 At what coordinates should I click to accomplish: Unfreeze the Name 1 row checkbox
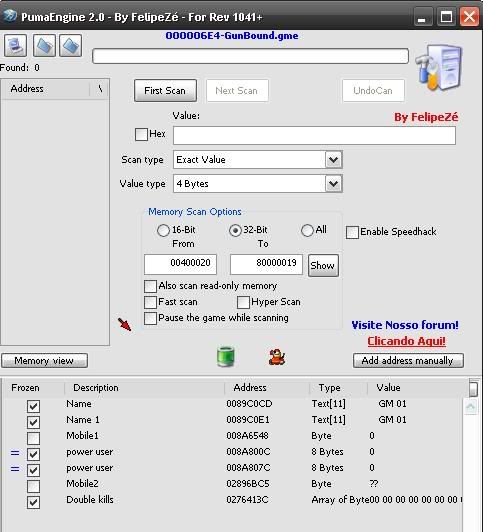[33, 422]
